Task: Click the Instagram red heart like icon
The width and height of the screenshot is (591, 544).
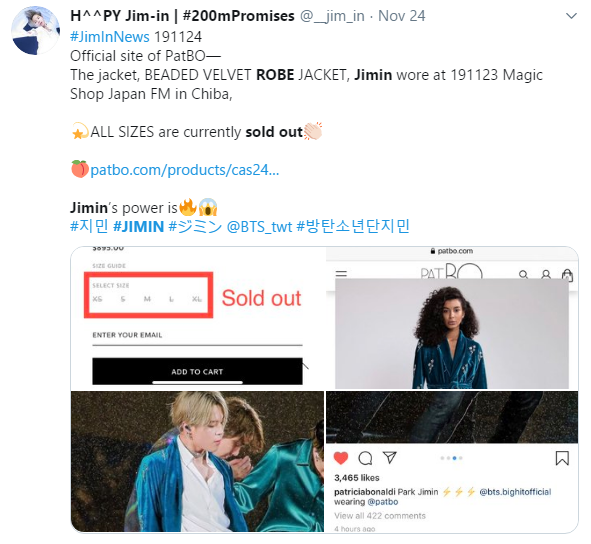Action: pos(341,458)
